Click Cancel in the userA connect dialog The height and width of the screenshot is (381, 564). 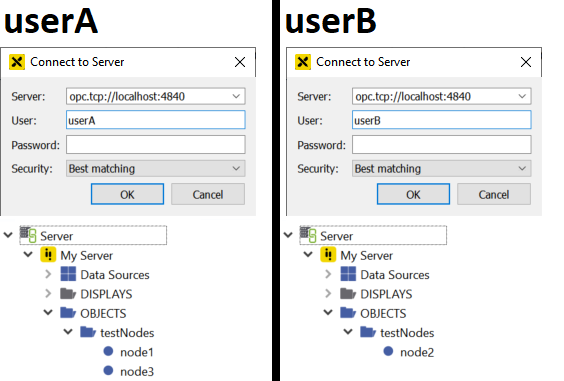pos(208,194)
